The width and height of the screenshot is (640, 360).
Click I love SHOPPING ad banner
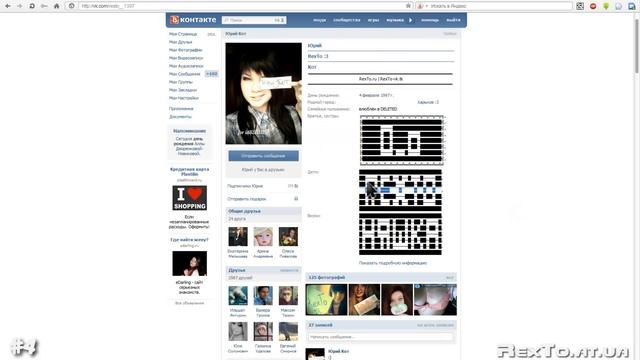pos(190,198)
